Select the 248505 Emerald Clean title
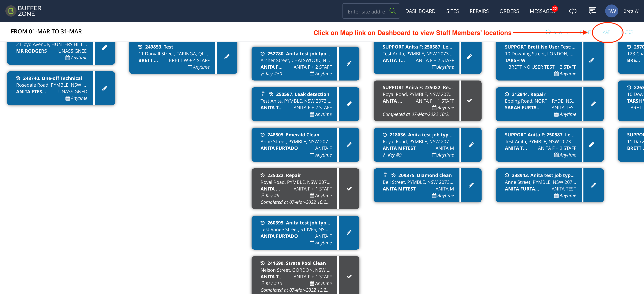This screenshot has height=294, width=644. tap(293, 135)
